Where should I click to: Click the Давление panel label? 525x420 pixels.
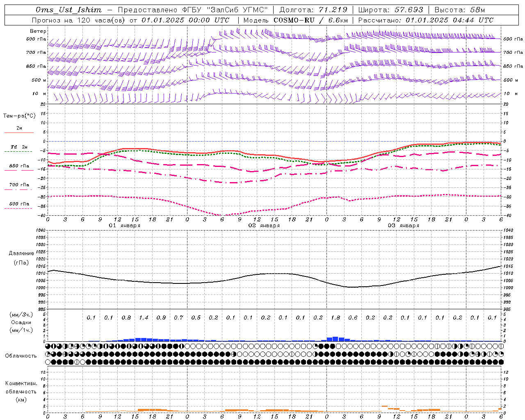[x=21, y=253]
